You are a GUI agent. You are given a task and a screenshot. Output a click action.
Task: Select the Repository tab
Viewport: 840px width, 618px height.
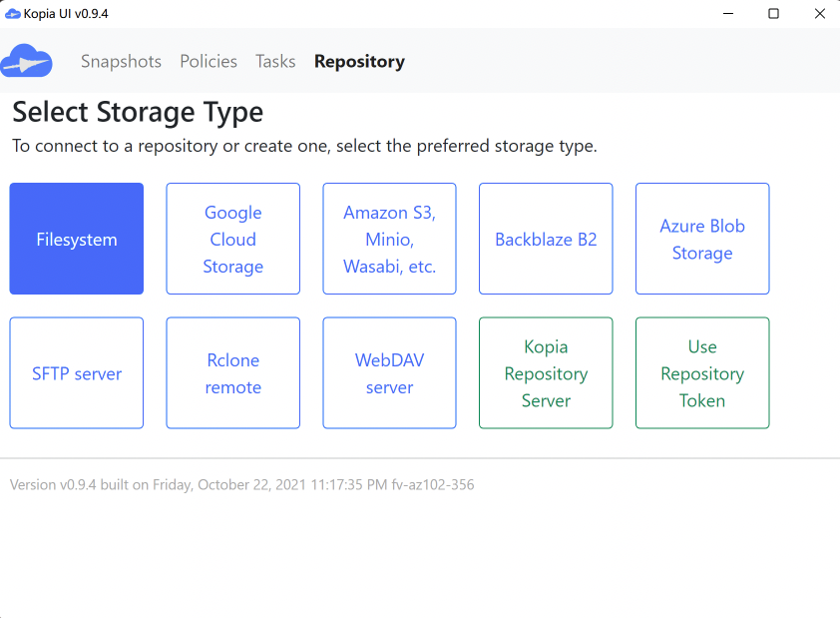(359, 62)
